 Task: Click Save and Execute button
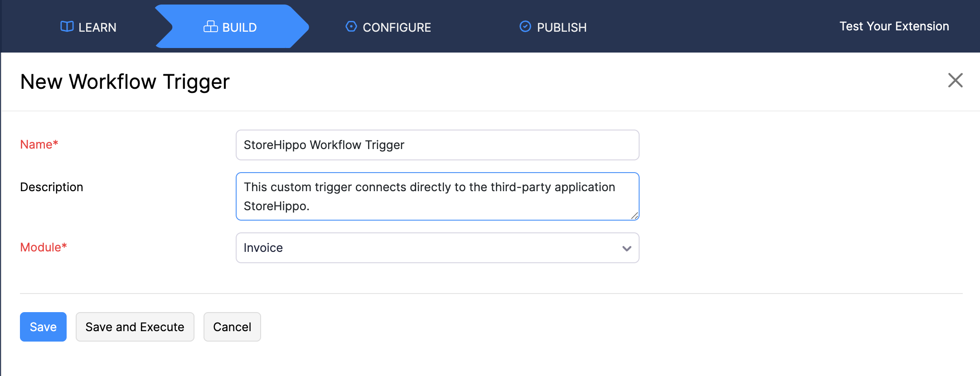coord(135,327)
